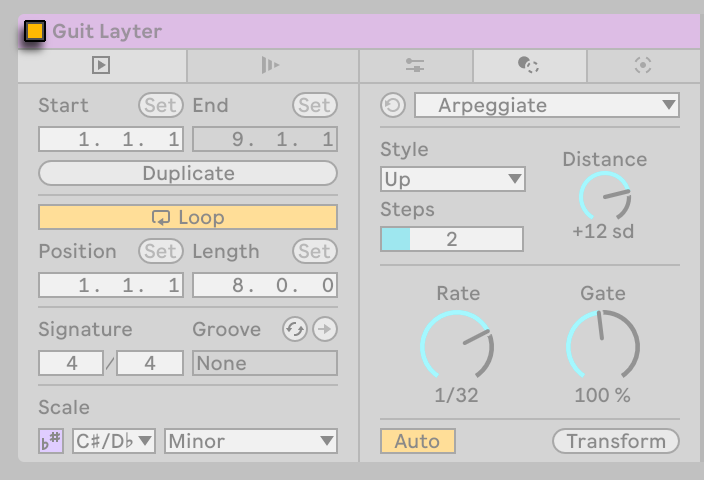Click Set button next to Length
This screenshot has width=704, height=480.
(315, 251)
